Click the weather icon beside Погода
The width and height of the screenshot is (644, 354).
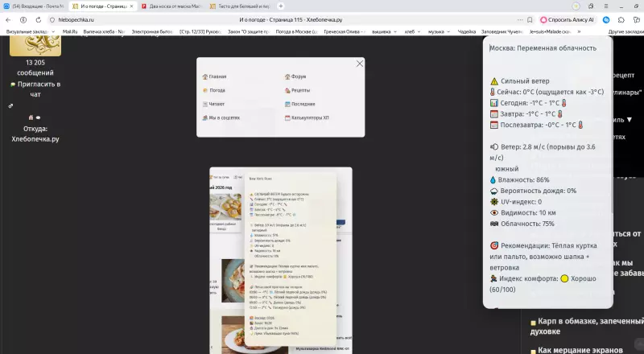(x=204, y=90)
